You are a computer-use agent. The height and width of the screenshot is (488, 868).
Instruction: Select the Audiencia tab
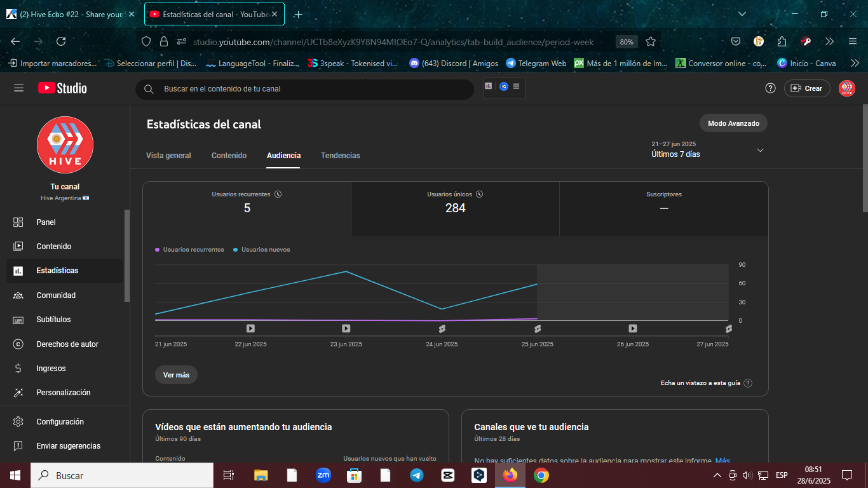(283, 156)
